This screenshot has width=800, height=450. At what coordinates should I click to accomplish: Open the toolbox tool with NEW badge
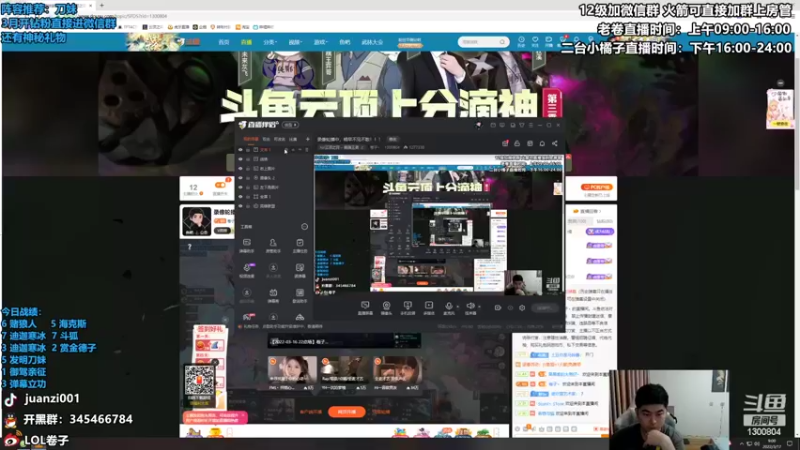pyautogui.click(x=247, y=270)
